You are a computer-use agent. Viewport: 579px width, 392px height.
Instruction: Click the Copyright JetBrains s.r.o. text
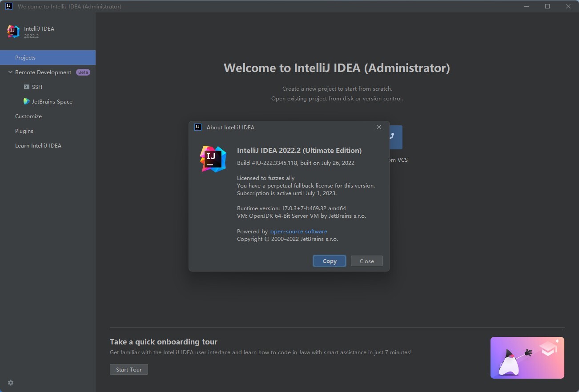(288, 239)
